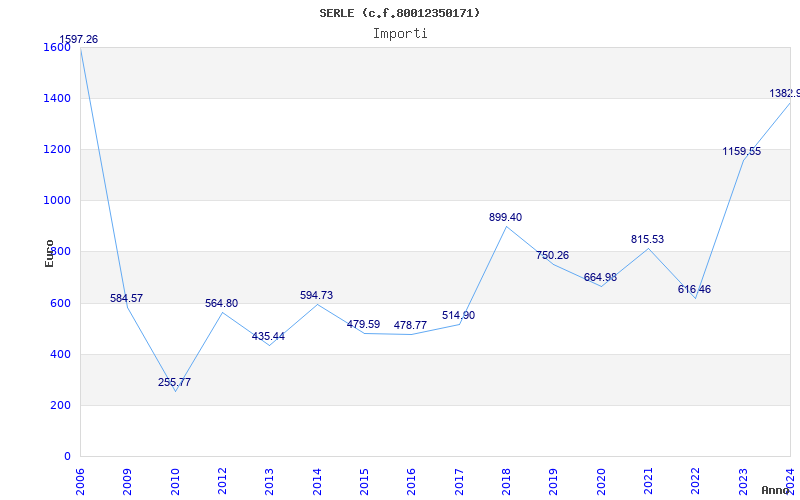This screenshot has width=800, height=500.
Task: Click the 1200 y-axis tick label
Action: [57, 149]
